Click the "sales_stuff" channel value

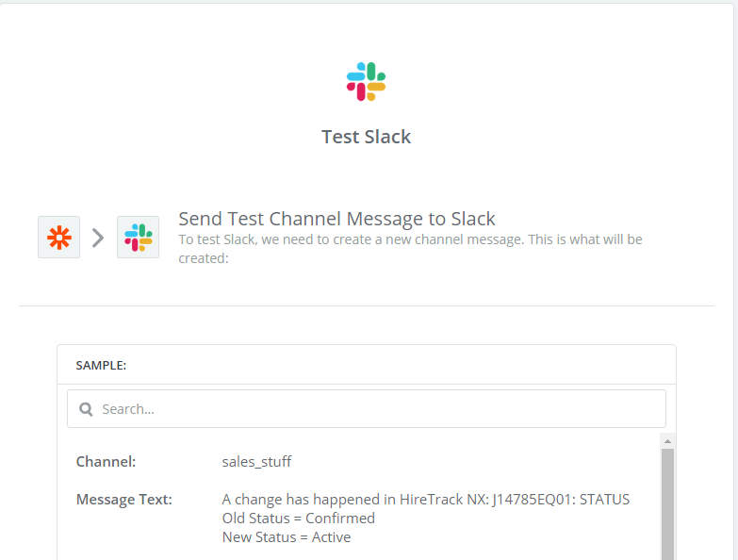pyautogui.click(x=256, y=462)
